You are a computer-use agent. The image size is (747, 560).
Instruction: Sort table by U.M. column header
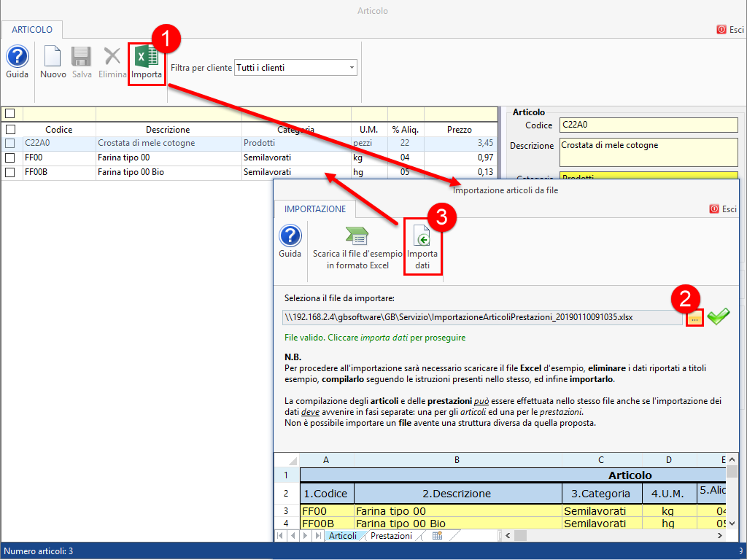368,130
